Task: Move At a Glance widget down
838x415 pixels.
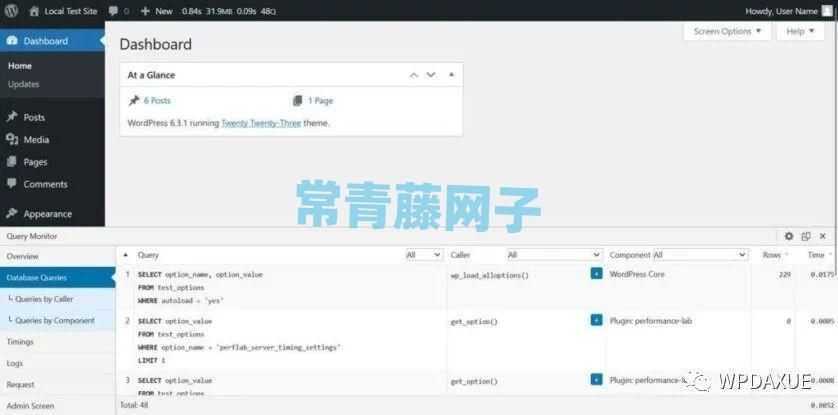Action: (x=431, y=75)
